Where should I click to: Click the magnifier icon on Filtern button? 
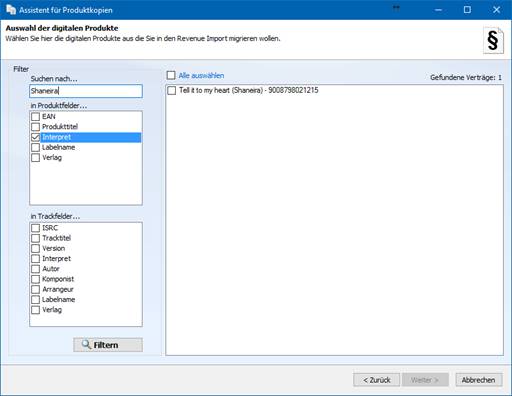pos(86,344)
